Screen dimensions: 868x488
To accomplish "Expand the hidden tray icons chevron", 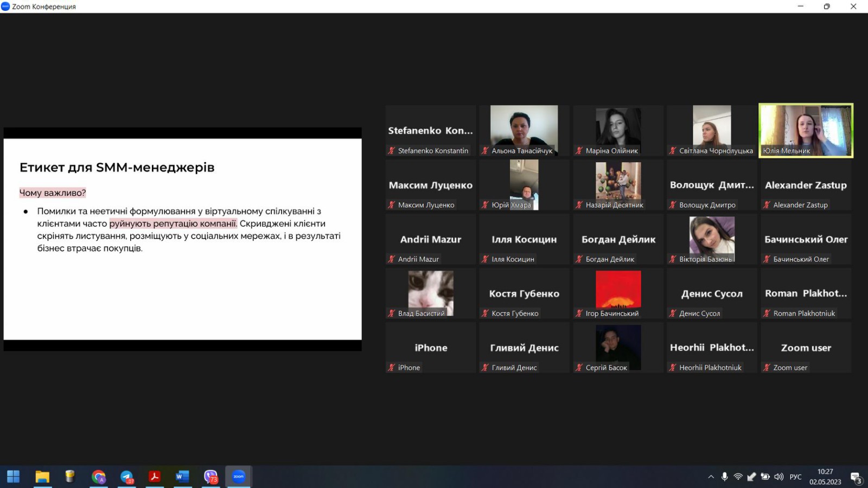I will [711, 477].
